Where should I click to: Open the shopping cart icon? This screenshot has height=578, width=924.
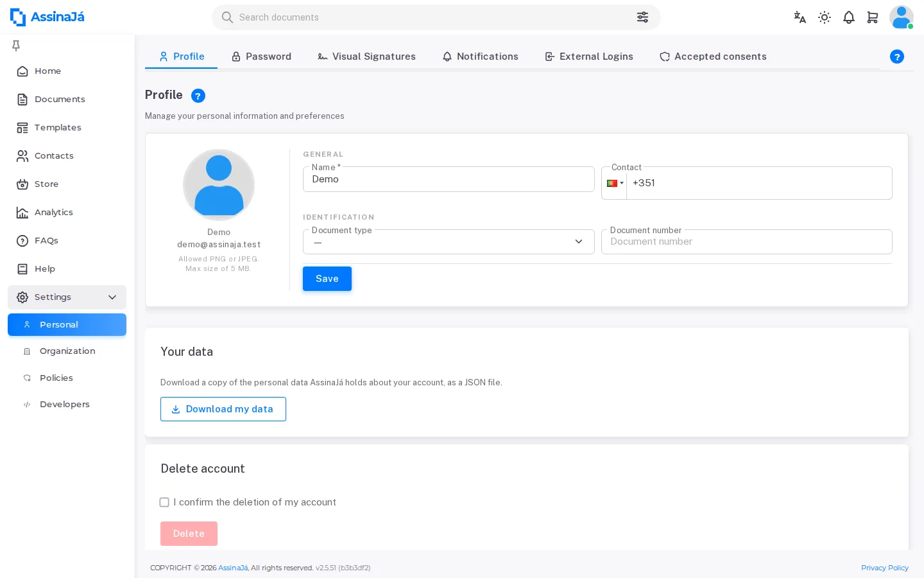(873, 17)
